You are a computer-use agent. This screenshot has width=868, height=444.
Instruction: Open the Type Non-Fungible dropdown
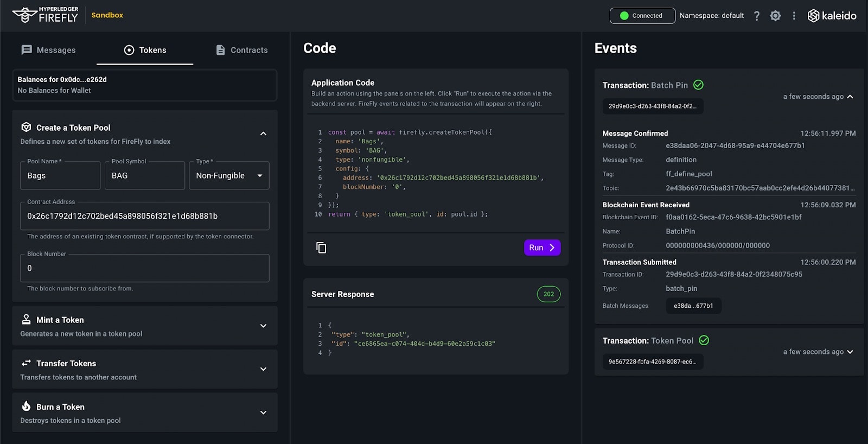[229, 175]
